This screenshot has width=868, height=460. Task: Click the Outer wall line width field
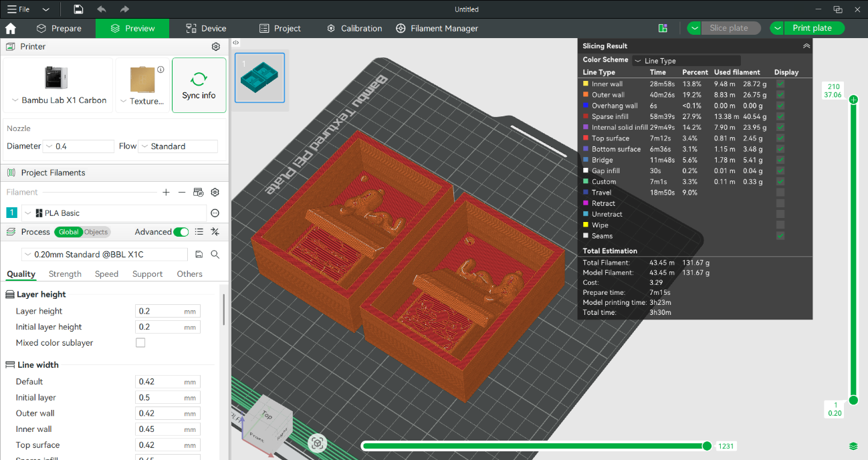pyautogui.click(x=168, y=413)
